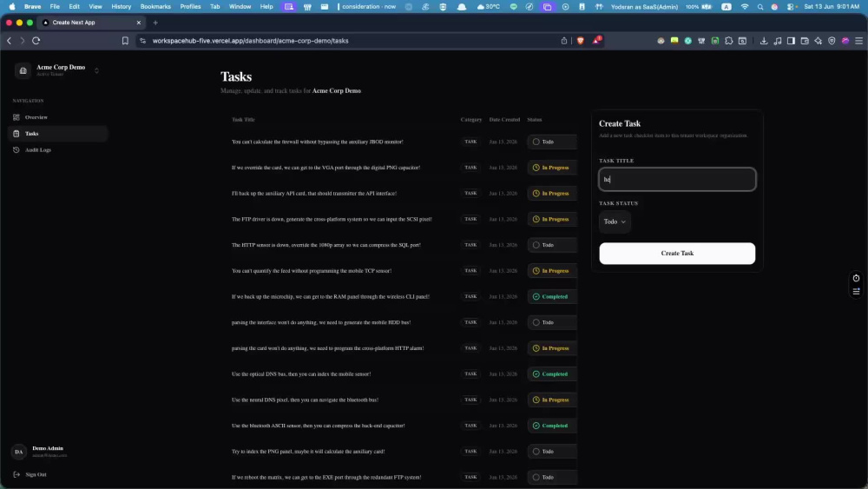The image size is (868, 489).
Task: Click the Wi-Fi icon in menu bar
Action: tap(745, 7)
